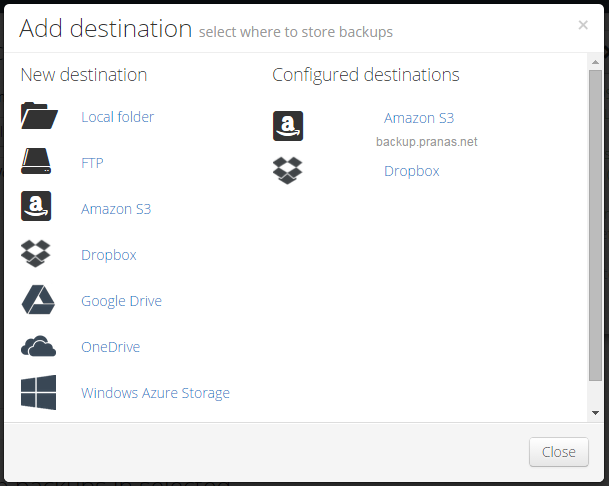The image size is (609, 486).
Task: Select the configured Dropbox destination link
Action: point(412,171)
